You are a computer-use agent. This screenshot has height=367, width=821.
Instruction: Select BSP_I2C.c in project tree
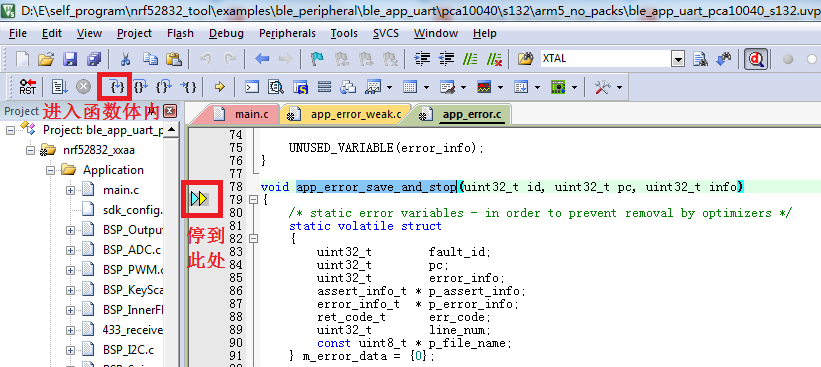[128, 349]
